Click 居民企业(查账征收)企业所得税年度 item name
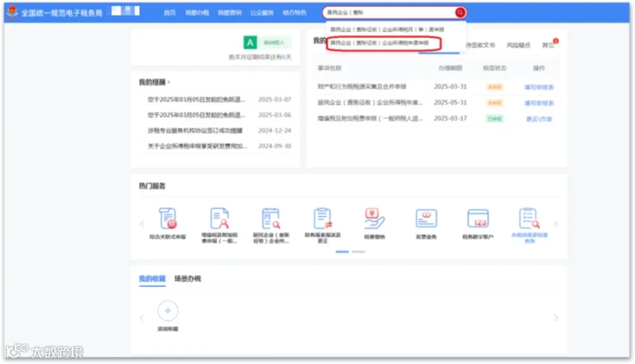This screenshot has width=635, height=364. [370, 102]
